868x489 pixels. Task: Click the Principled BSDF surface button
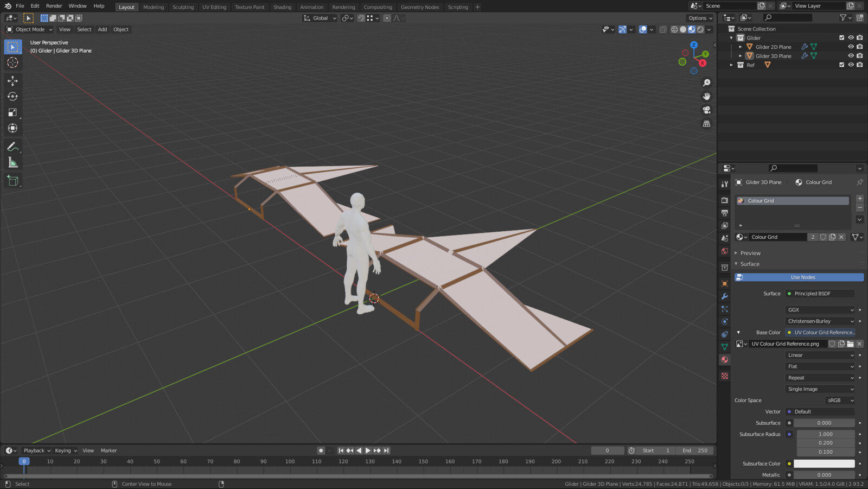point(820,294)
